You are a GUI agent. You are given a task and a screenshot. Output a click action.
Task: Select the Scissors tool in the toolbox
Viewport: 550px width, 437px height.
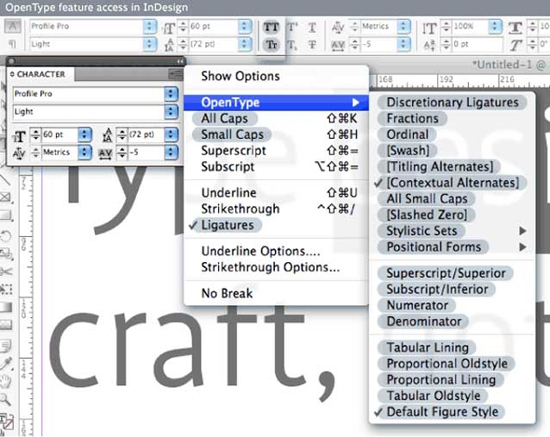click(6, 271)
